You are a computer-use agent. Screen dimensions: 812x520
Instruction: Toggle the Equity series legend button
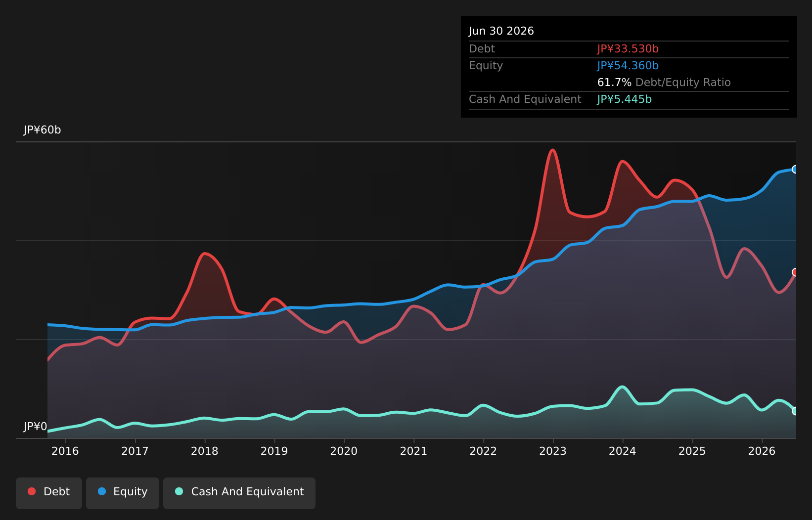pyautogui.click(x=123, y=493)
